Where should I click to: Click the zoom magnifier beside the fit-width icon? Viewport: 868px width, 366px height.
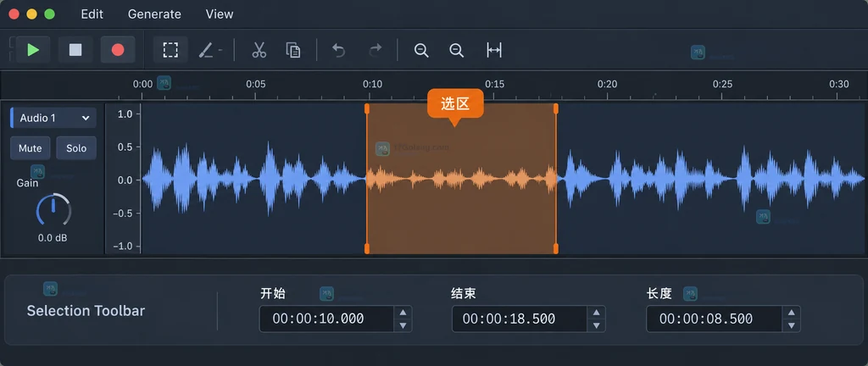(x=456, y=50)
